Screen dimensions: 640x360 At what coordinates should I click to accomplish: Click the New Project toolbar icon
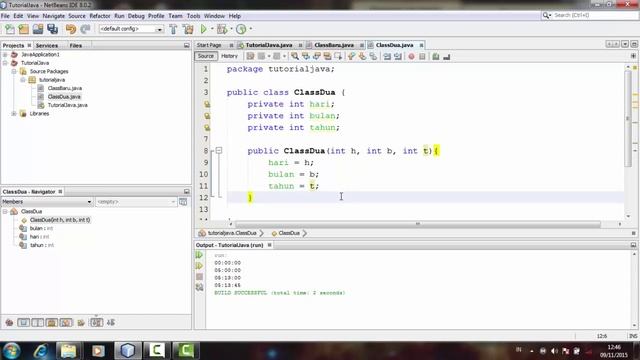[24, 29]
